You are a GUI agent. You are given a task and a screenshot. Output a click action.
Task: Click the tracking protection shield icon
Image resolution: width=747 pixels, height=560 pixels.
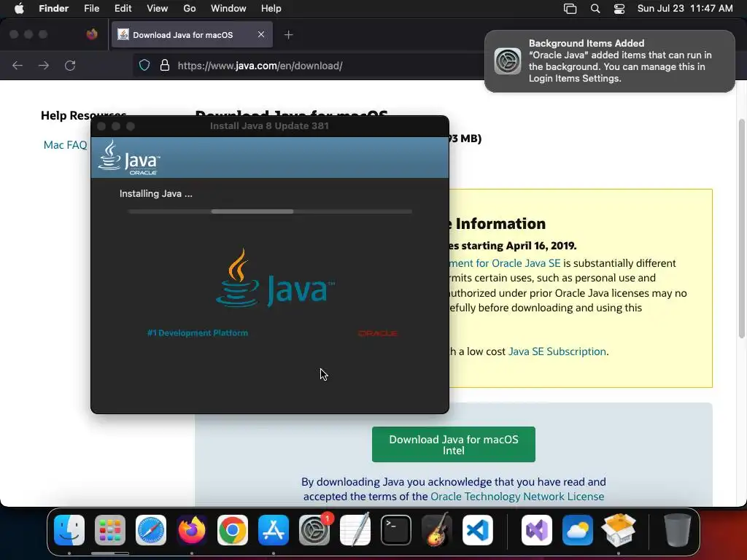[144, 65]
